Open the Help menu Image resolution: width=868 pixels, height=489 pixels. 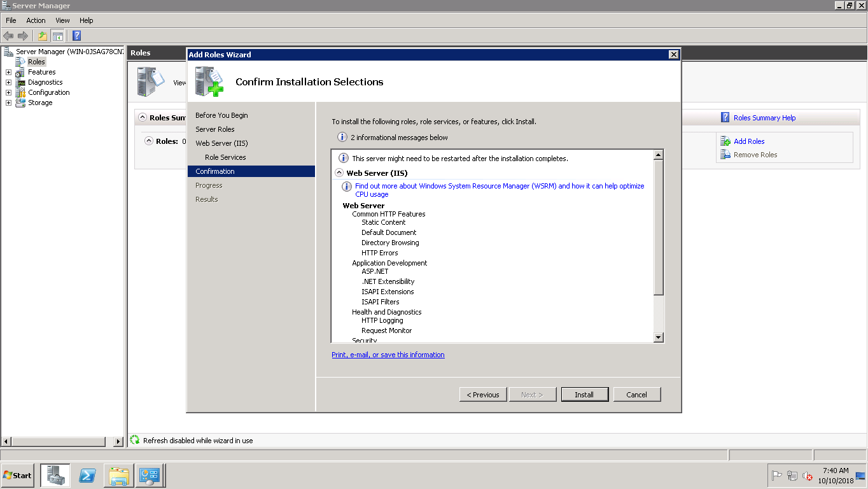[87, 20]
